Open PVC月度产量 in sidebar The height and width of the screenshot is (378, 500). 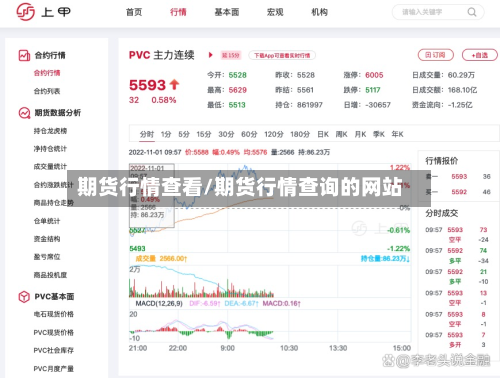pos(54,369)
